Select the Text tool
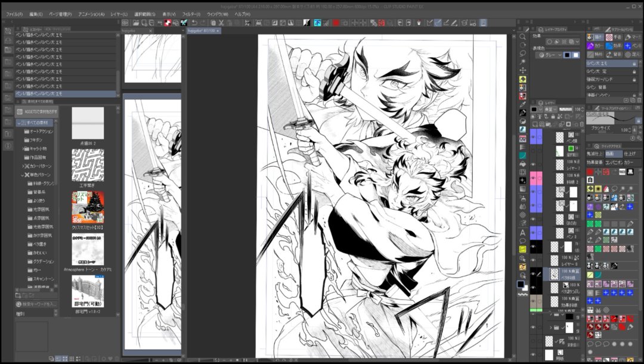Image resolution: width=644 pixels, height=364 pixels. coord(522,232)
